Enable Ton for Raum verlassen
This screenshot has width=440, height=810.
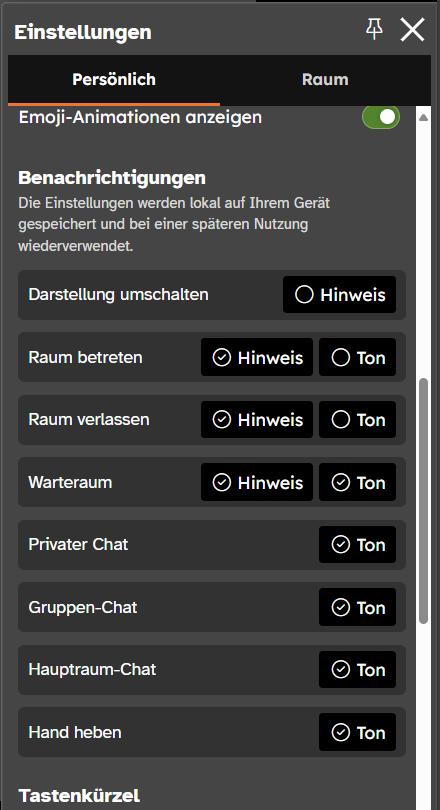click(357, 419)
